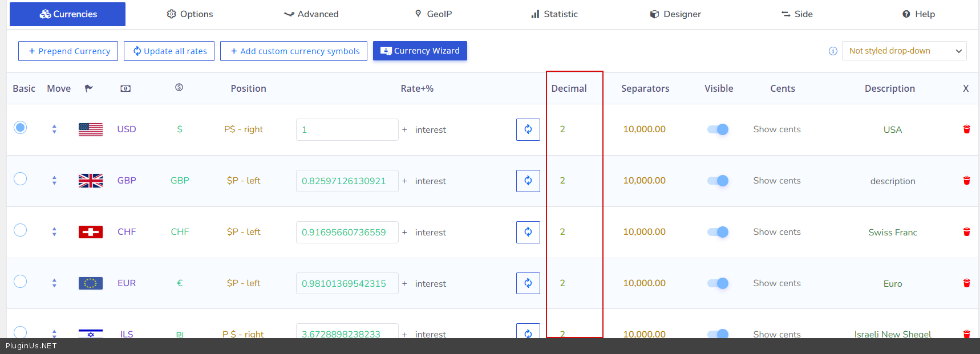
Task: Delete the USD currency with trash icon
Action: coord(966,129)
